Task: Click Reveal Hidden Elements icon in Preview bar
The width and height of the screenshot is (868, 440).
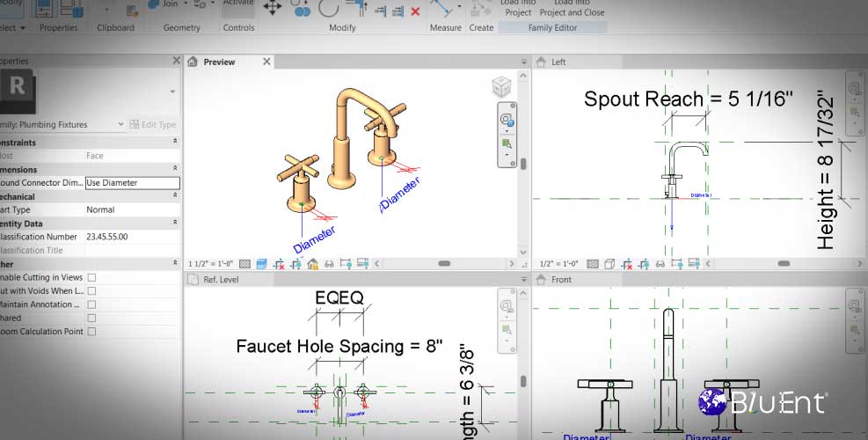Action: click(x=346, y=264)
